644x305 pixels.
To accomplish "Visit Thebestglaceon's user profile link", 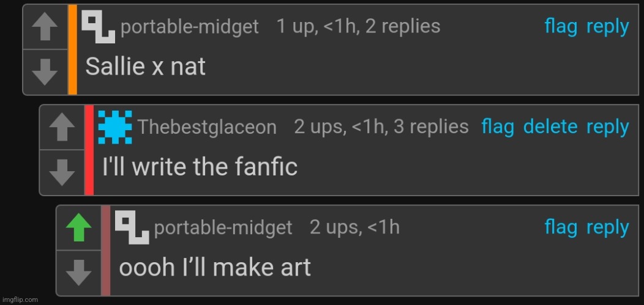I will [x=207, y=127].
